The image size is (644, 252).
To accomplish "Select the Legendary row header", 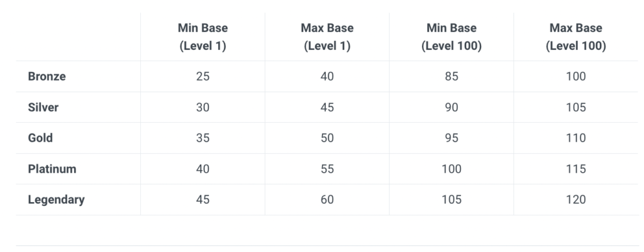I will [x=56, y=200].
